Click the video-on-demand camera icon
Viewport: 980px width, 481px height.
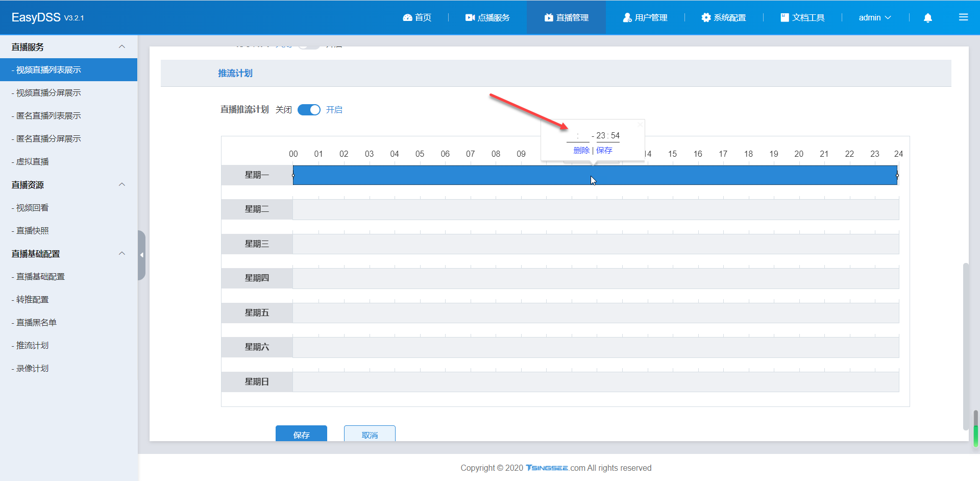470,17
